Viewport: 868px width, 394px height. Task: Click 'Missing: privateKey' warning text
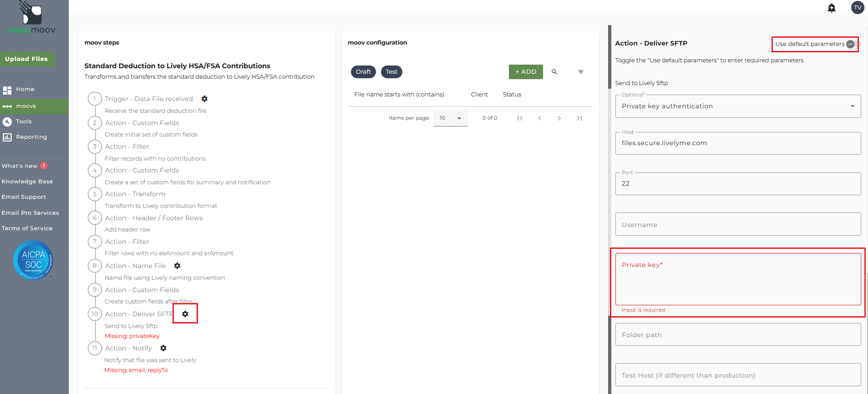[x=132, y=336]
